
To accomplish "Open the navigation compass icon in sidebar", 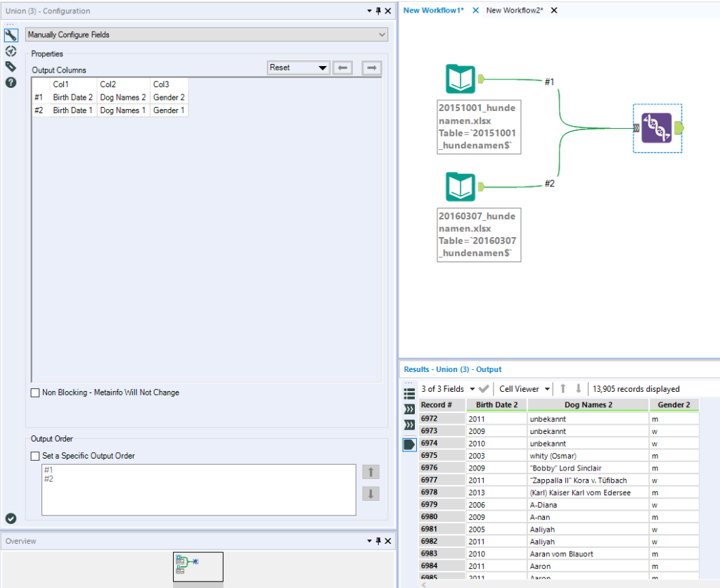I will pyautogui.click(x=10, y=51).
